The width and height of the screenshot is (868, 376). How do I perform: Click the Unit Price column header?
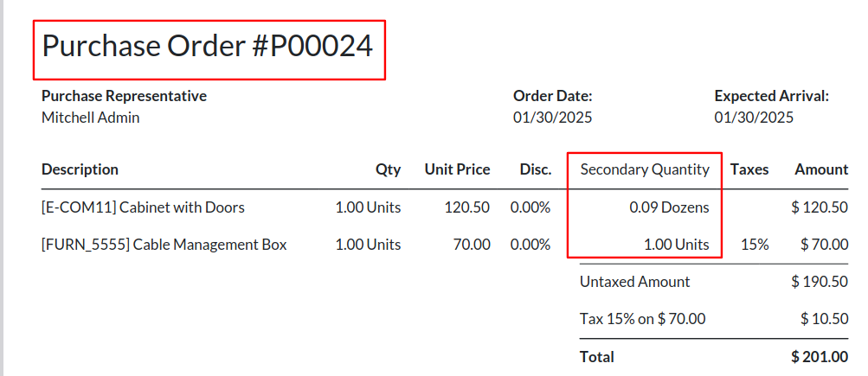click(457, 169)
